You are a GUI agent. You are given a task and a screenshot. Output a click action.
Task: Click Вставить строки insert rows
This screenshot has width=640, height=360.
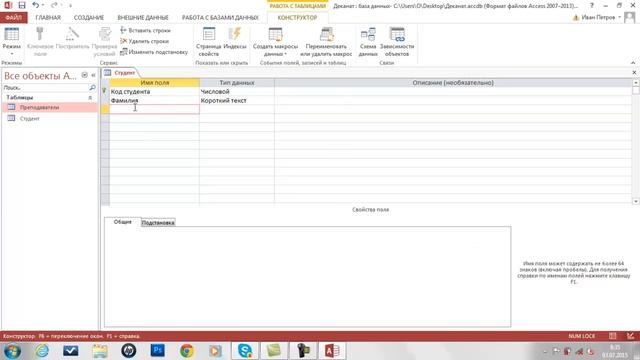(x=145, y=30)
